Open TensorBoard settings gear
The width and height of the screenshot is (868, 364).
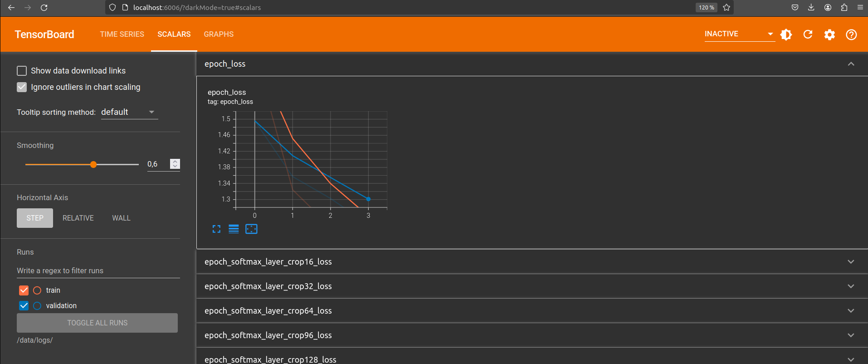coord(829,34)
